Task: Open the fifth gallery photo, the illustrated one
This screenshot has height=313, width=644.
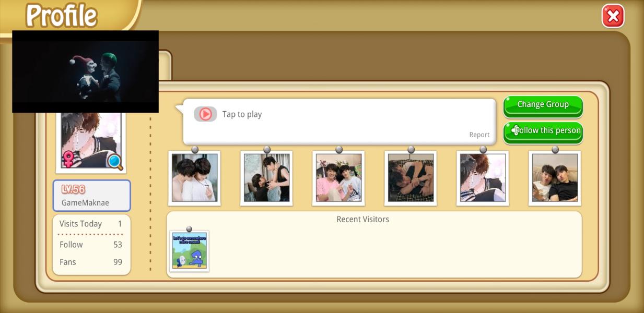Action: pos(483,178)
